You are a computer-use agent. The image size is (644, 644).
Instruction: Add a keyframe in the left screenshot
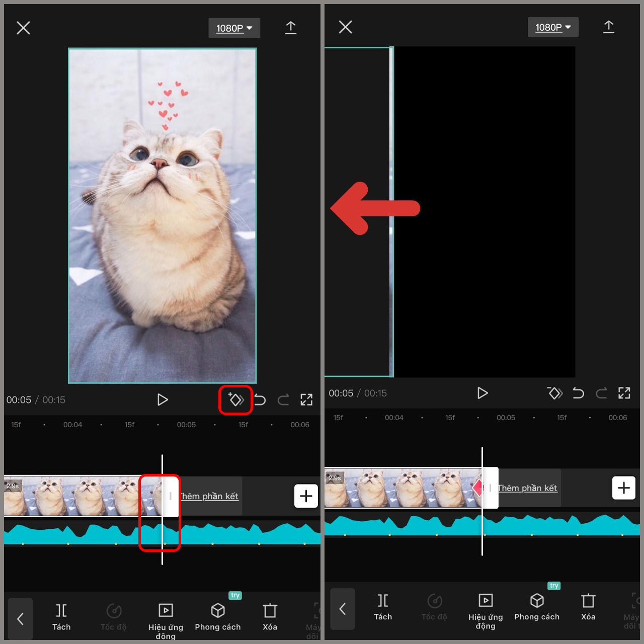point(236,399)
